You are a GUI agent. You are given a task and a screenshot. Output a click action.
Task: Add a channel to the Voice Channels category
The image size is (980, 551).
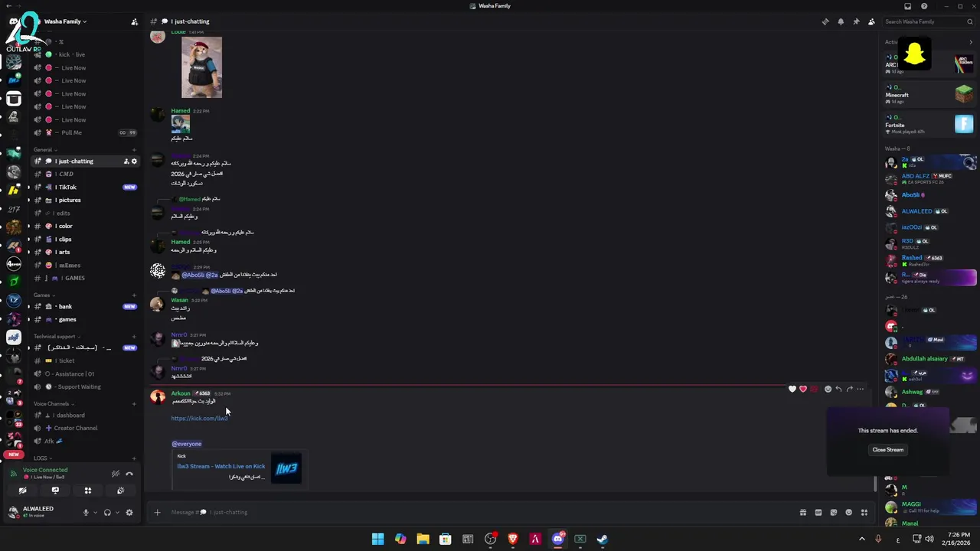coord(134,403)
